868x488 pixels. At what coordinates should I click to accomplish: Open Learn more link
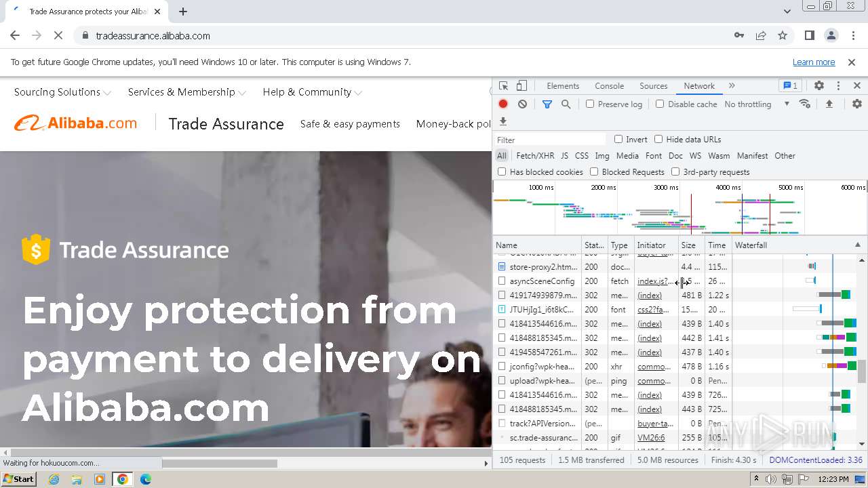814,62
